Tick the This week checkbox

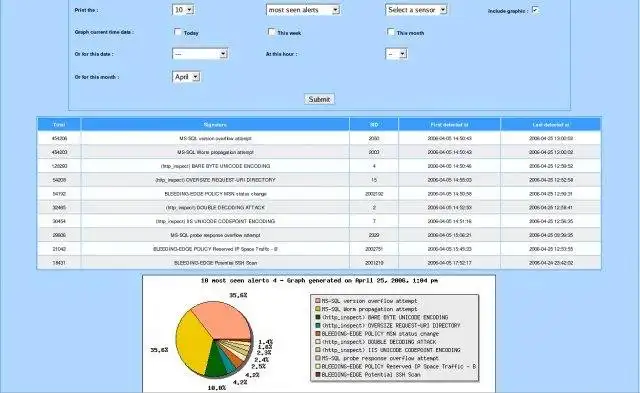point(271,31)
